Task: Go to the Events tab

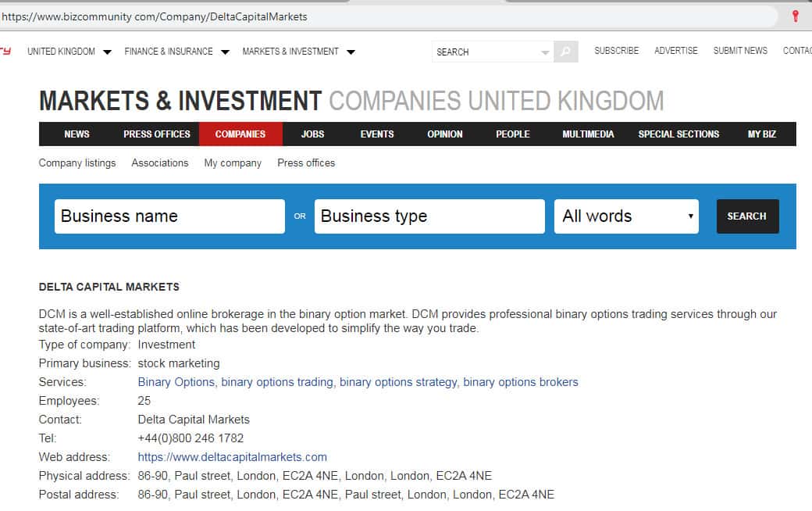Action: coord(377,134)
